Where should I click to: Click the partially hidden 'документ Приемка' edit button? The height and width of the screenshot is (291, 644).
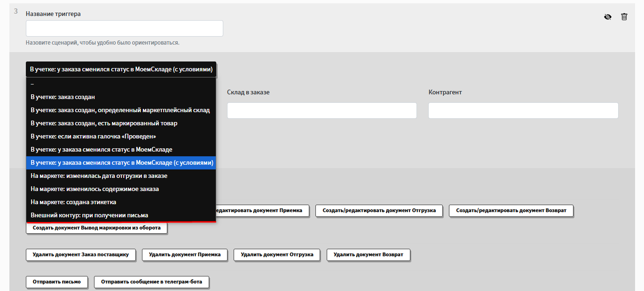262,211
